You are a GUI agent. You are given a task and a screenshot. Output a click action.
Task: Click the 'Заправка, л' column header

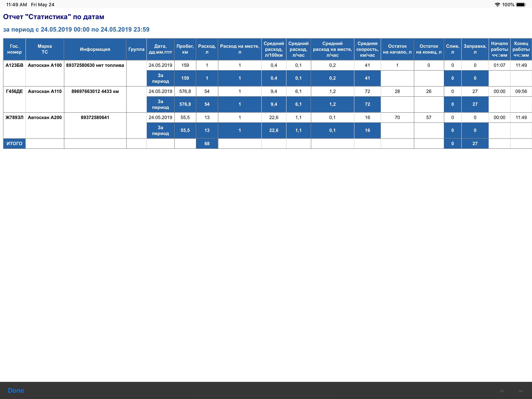pyautogui.click(x=475, y=49)
